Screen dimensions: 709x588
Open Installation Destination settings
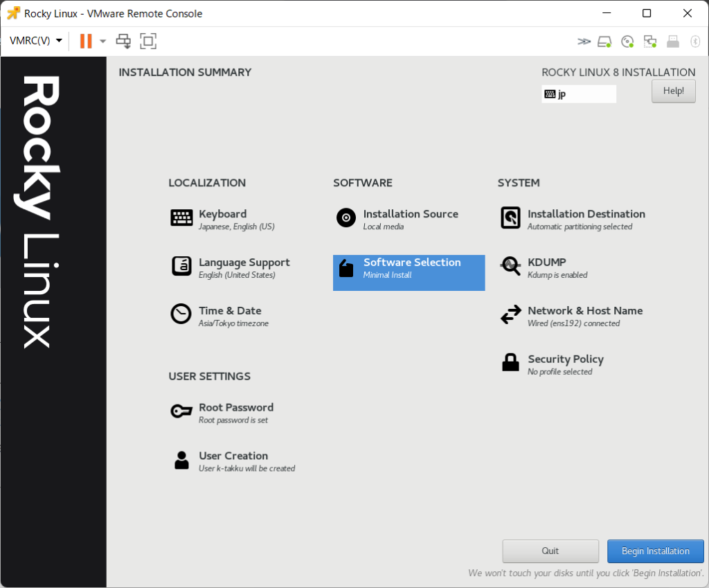coord(585,219)
